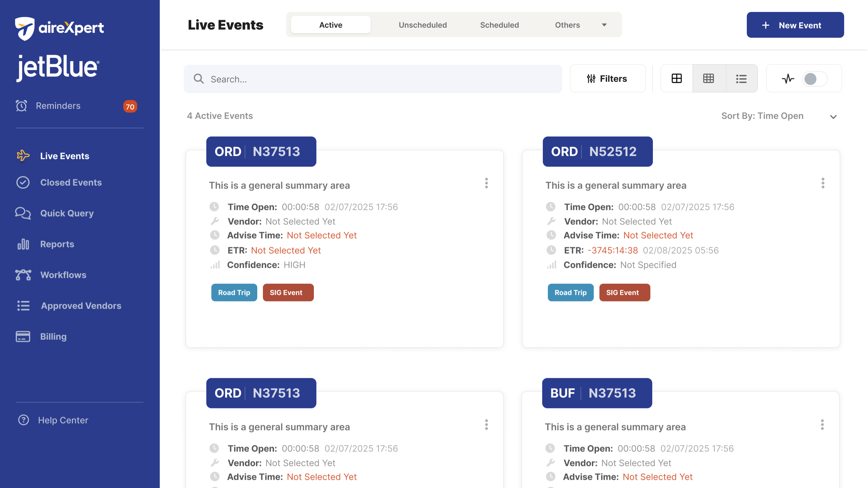
Task: Click the aireXpert logo
Action: [x=59, y=28]
